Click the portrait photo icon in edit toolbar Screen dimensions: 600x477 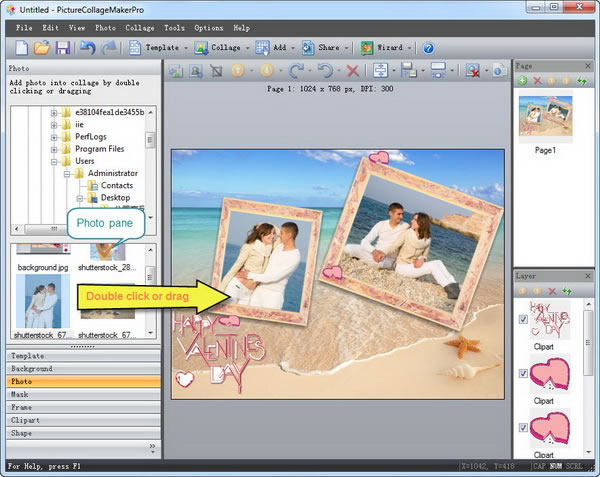click(x=196, y=71)
